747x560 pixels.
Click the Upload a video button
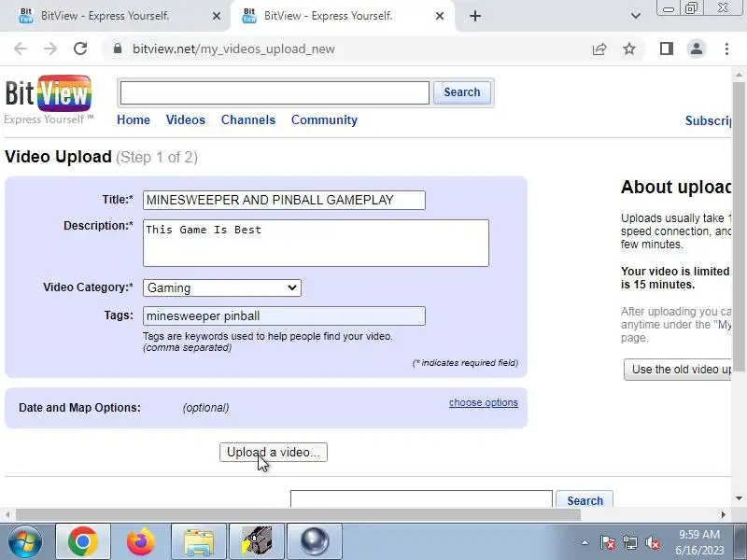click(x=274, y=452)
